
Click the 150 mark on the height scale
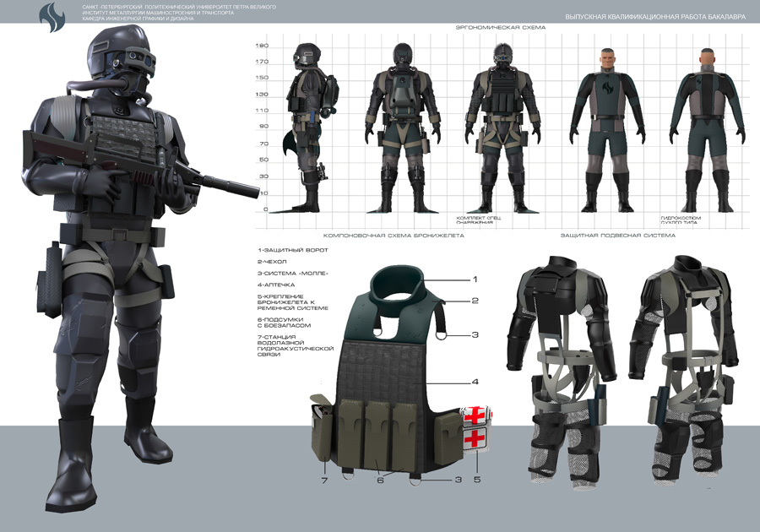[x=262, y=78]
